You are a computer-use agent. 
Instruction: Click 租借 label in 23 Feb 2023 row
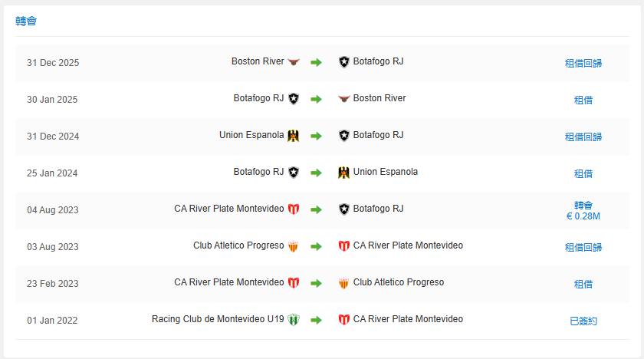[x=583, y=285]
